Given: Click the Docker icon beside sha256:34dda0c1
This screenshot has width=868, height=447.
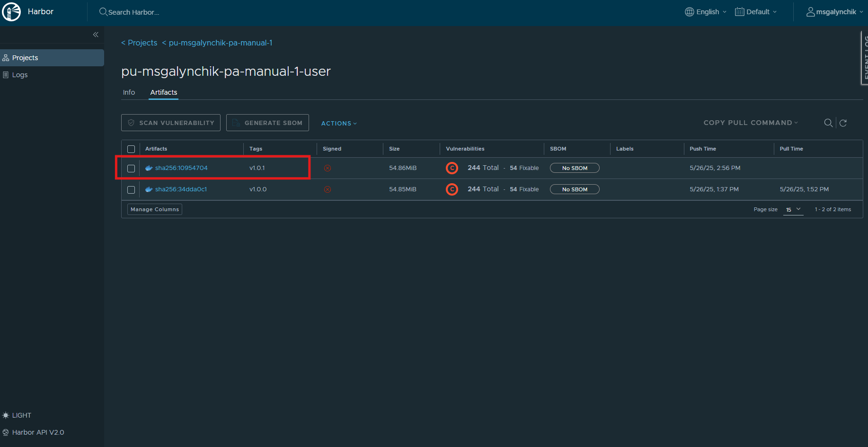Looking at the screenshot, I should pos(149,189).
